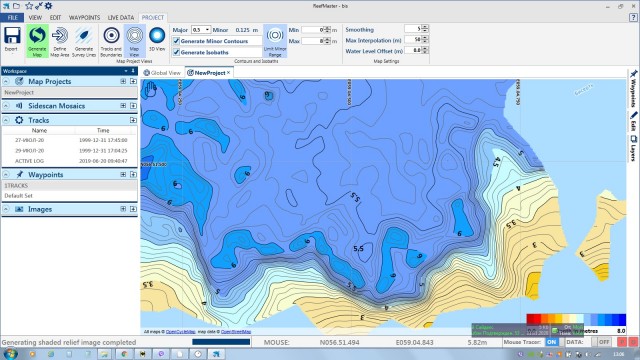Click the Sidescan Mosaics panel icon

pyautogui.click(x=19, y=106)
